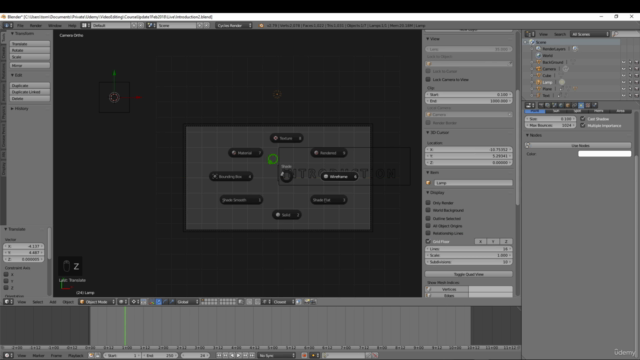This screenshot has width=640, height=360.
Task: Click Duplicate in Edit section
Action: tap(30, 85)
